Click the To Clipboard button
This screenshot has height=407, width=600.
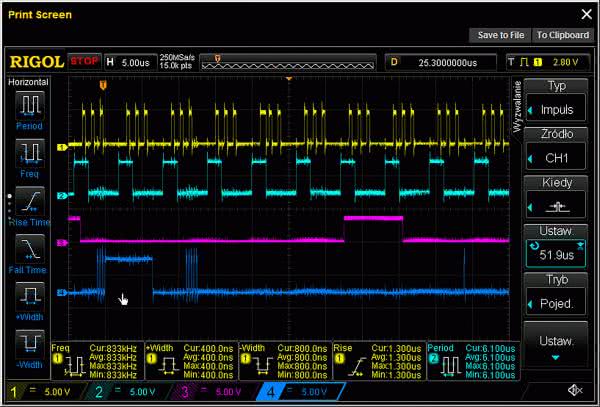point(562,35)
